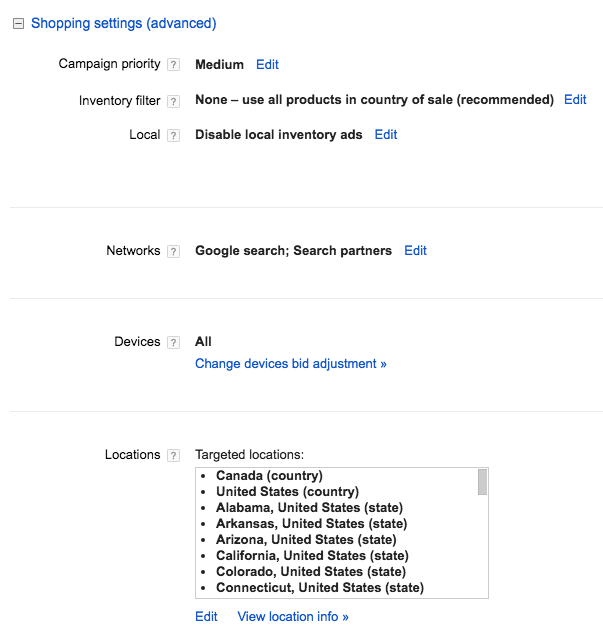The width and height of the screenshot is (603, 631).
Task: Click the targeted locations list scrollbar thumb
Action: pos(482,482)
